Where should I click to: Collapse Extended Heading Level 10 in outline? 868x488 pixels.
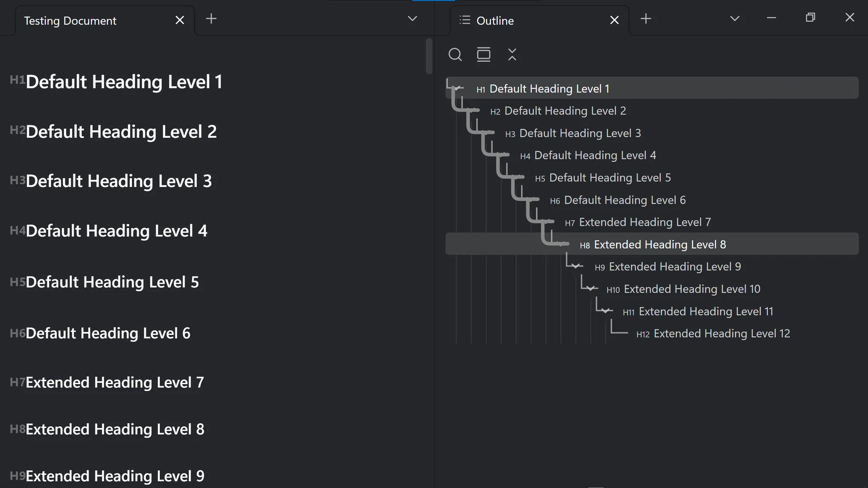[590, 289]
